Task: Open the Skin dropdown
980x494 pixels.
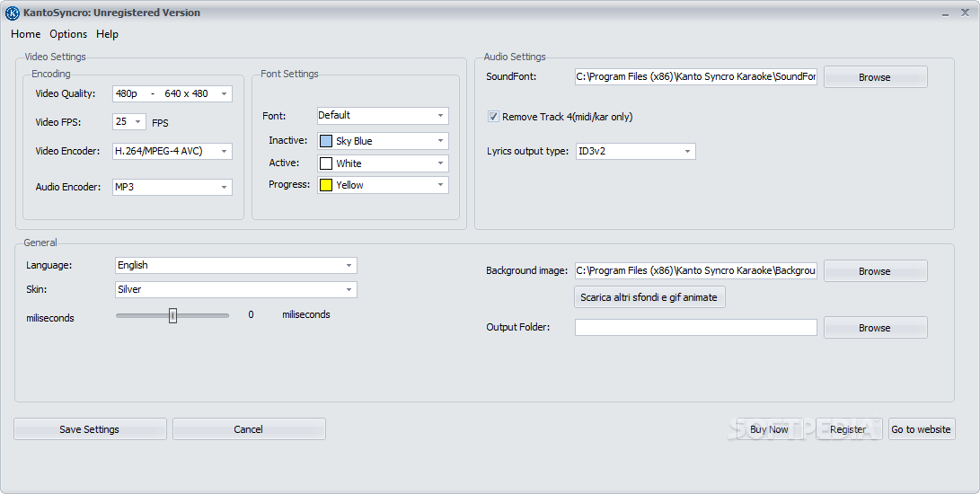Action: coord(236,289)
